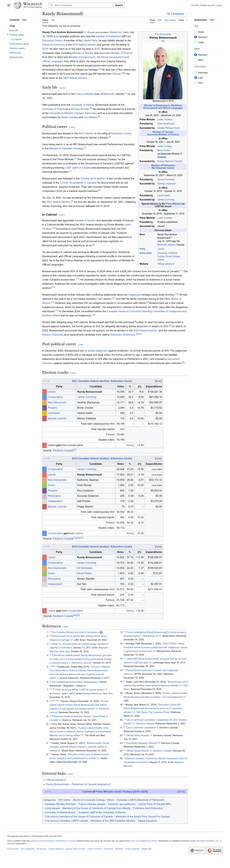Screen dimensions: 230x868
Task: Click the Green color cell in 2015 table
Action: click(44, 573)
